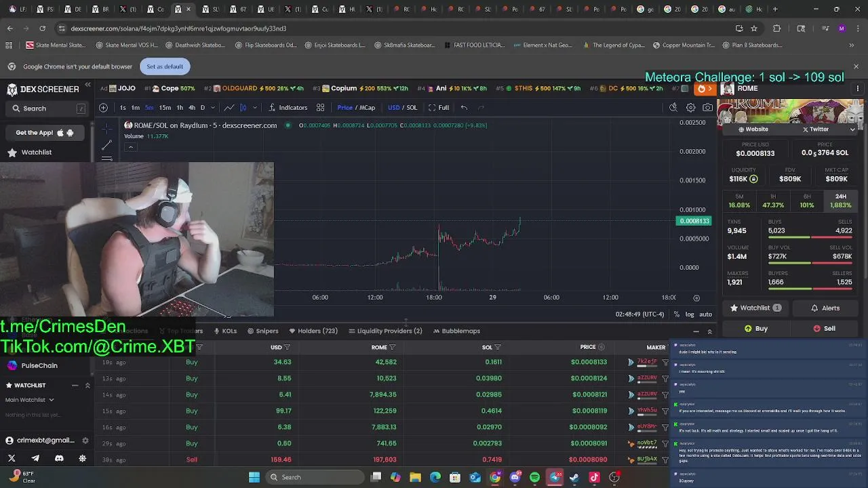Image resolution: width=868 pixels, height=488 pixels.
Task: Click Set as default browser button
Action: [x=165, y=66]
